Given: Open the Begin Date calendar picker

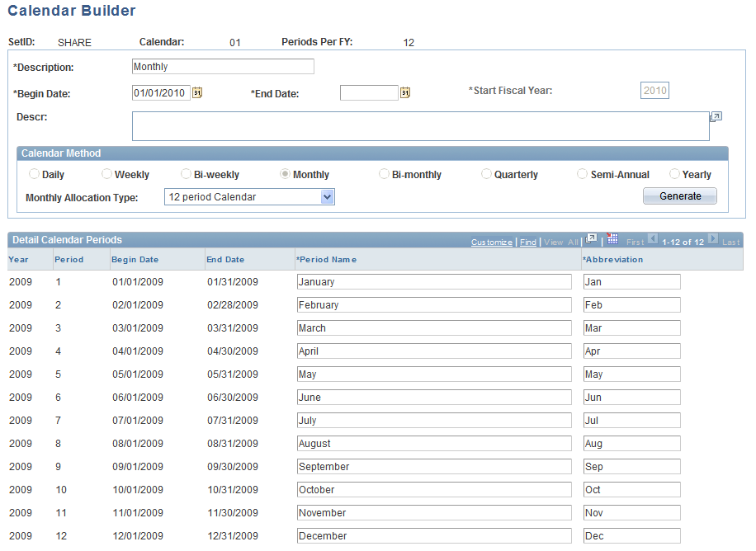Looking at the screenshot, I should [196, 92].
